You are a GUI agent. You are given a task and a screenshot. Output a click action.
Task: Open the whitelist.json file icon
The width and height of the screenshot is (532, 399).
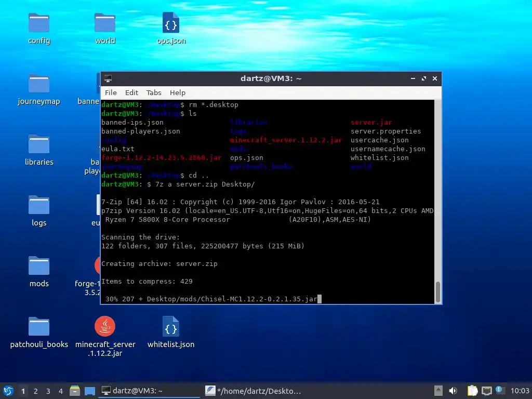click(x=171, y=326)
